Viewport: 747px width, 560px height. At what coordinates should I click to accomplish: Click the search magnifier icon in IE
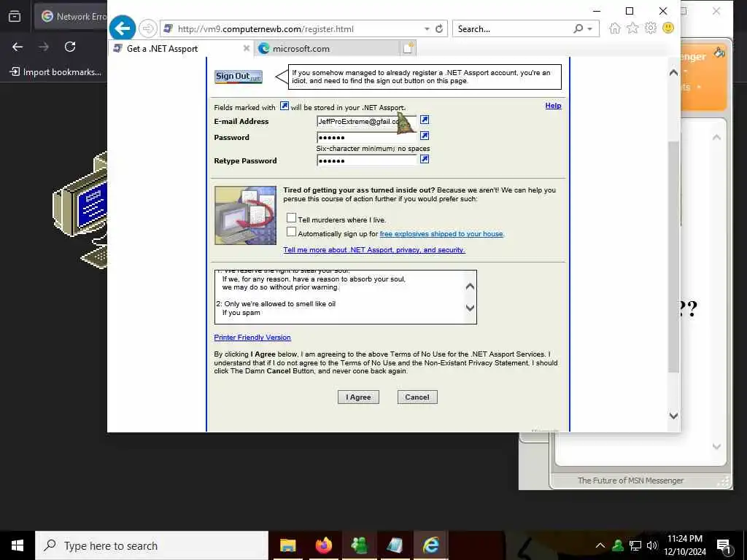[578, 28]
